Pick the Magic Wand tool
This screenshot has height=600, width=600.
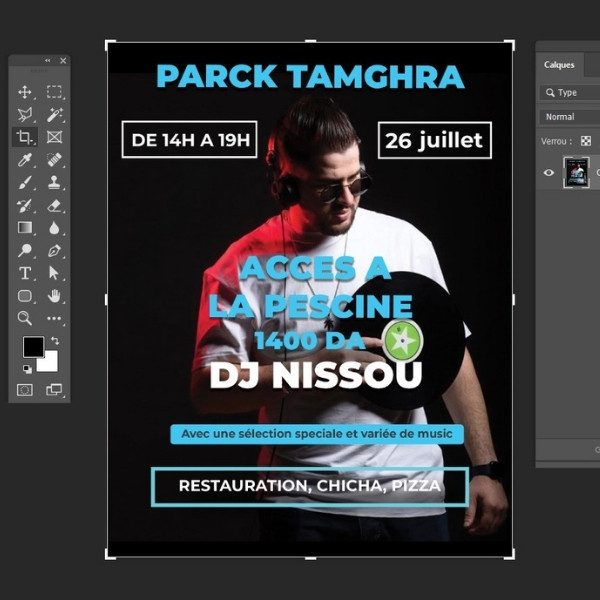54,114
